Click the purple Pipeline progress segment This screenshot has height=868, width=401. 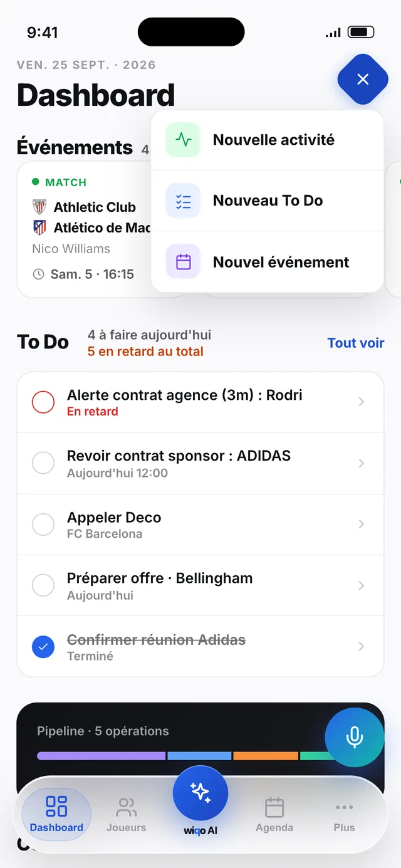click(101, 756)
